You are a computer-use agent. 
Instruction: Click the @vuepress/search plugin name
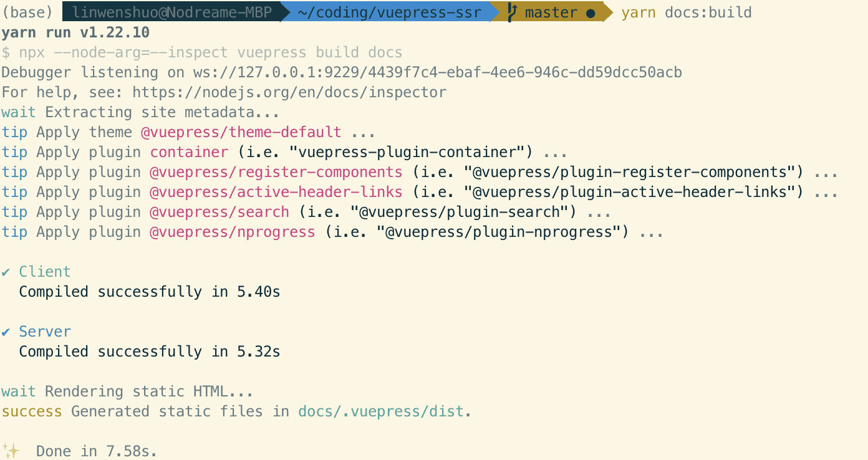[219, 212]
